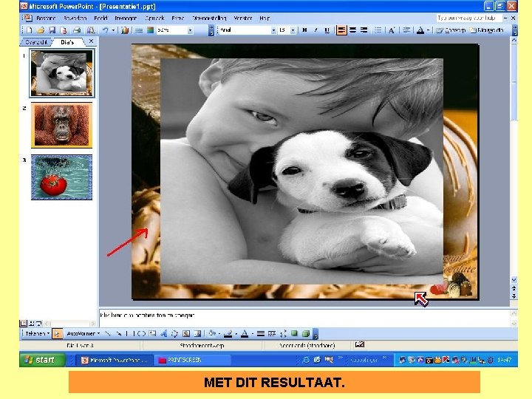532x399 pixels.
Task: Add a Nieuwe dia slide
Action: tap(486, 30)
